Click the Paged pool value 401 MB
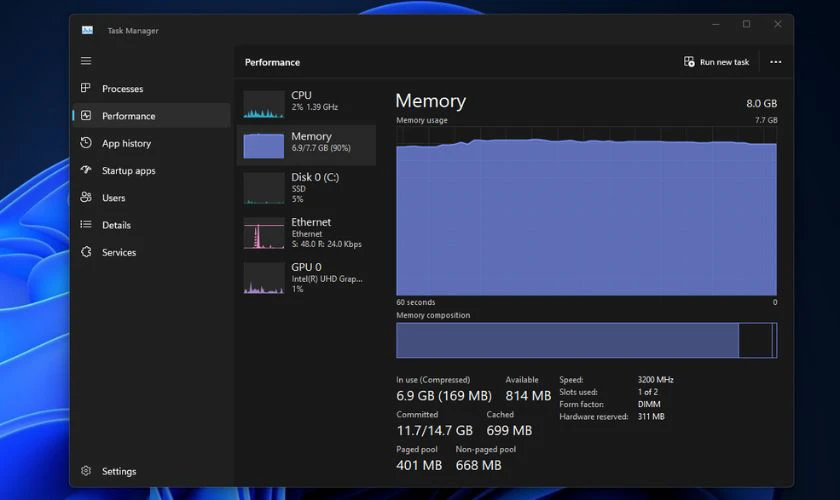The image size is (840, 500). coord(419,465)
